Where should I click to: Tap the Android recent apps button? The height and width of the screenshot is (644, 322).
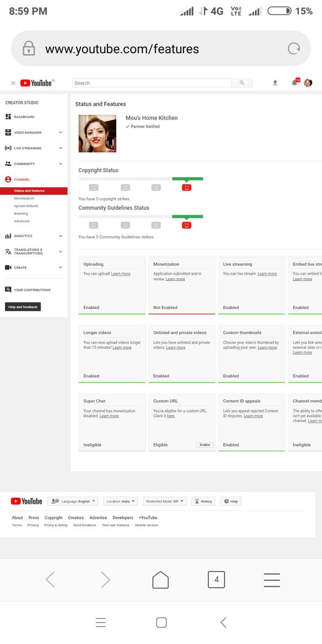[100, 623]
